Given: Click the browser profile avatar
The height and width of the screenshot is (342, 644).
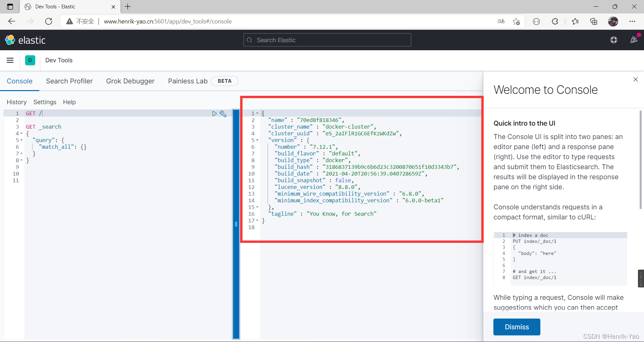Looking at the screenshot, I should point(613,21).
